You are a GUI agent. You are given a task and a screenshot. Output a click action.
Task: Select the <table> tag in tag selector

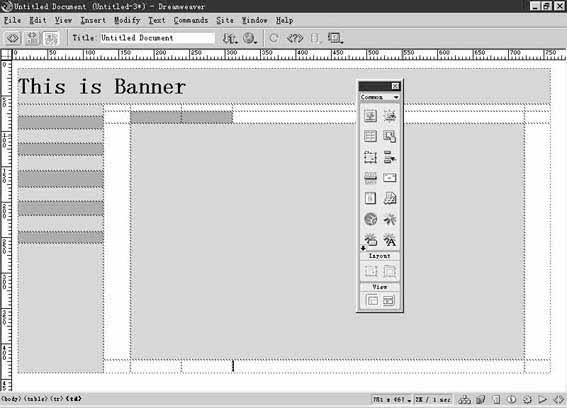[36, 399]
